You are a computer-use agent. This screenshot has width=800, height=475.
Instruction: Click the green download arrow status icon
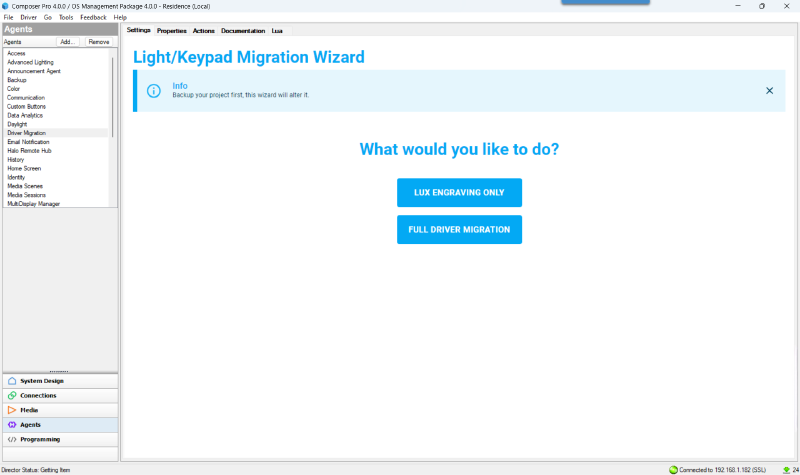[x=786, y=470]
